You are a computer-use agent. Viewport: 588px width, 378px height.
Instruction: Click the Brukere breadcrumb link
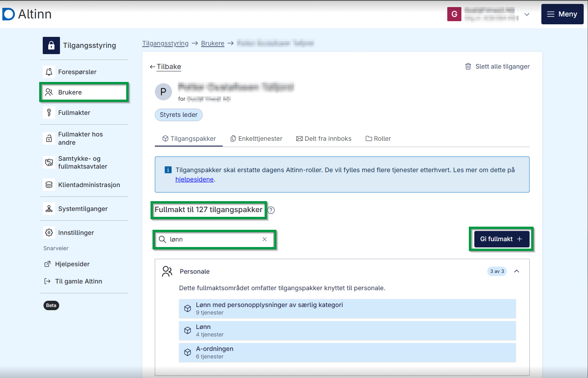pyautogui.click(x=213, y=43)
